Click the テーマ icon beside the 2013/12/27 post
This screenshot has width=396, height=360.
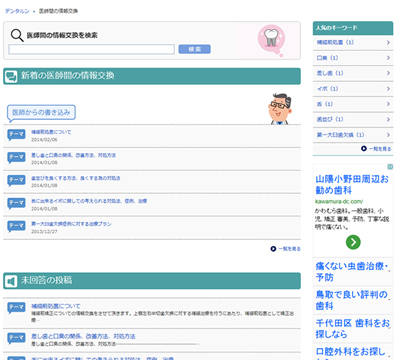pos(16,227)
